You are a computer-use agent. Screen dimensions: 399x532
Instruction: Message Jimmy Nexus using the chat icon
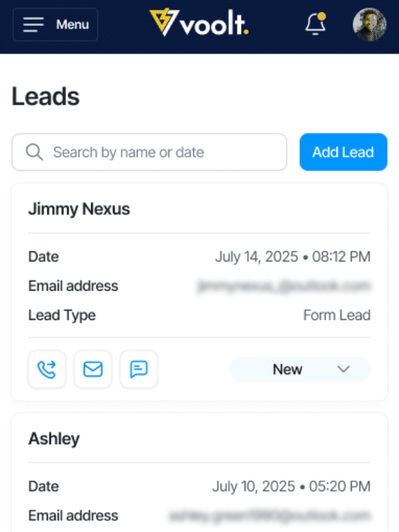138,369
